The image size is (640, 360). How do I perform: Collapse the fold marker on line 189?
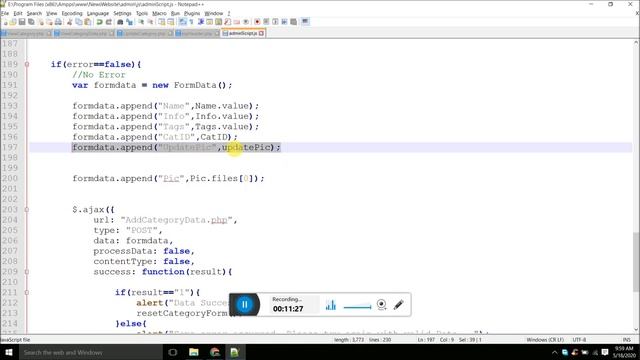pyautogui.click(x=27, y=64)
